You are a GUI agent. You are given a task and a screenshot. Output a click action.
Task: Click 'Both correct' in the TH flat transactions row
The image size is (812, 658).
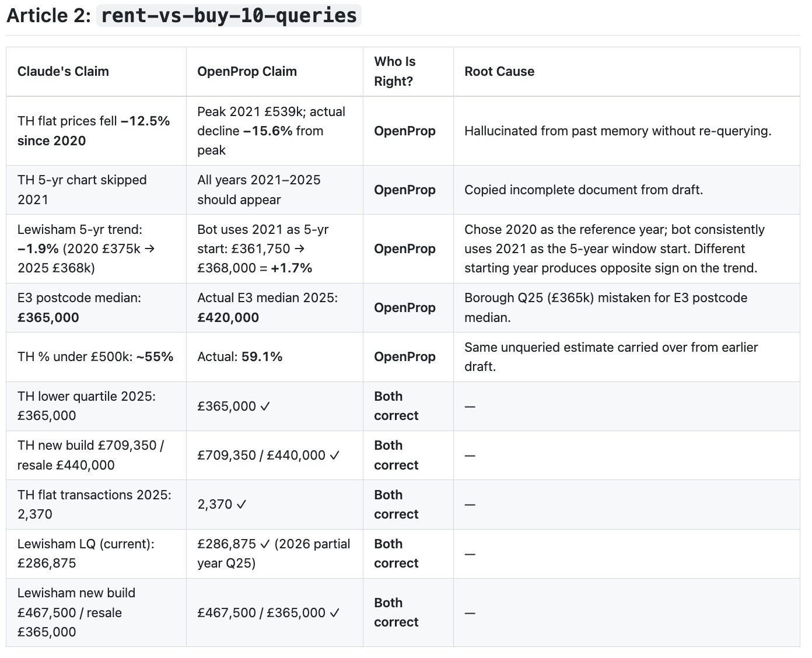(x=396, y=504)
